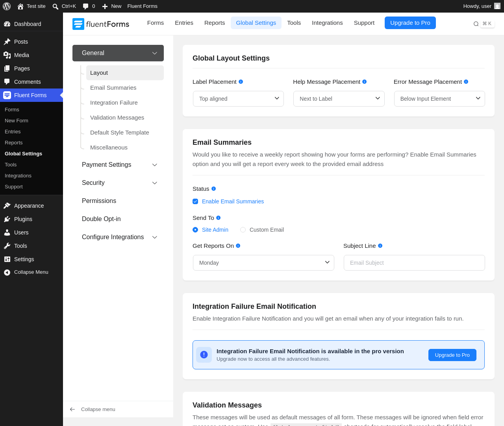Screen dimensions: 504x426
Task: Click the Fluent Forms sidebar icon
Action: [x=7, y=95]
